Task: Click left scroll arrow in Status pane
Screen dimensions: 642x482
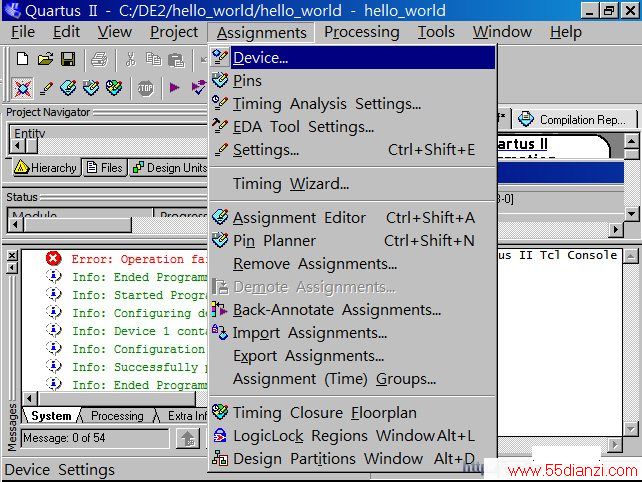Action: click(x=16, y=224)
